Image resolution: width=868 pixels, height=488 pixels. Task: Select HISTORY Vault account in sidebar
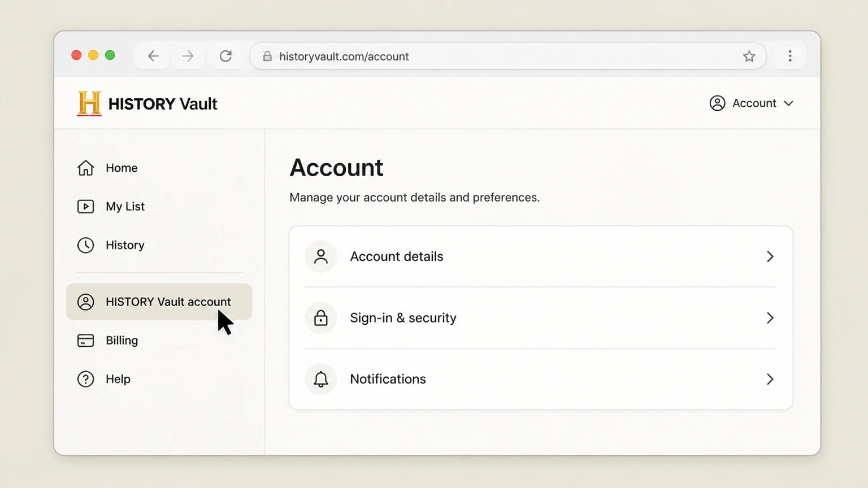coord(159,302)
